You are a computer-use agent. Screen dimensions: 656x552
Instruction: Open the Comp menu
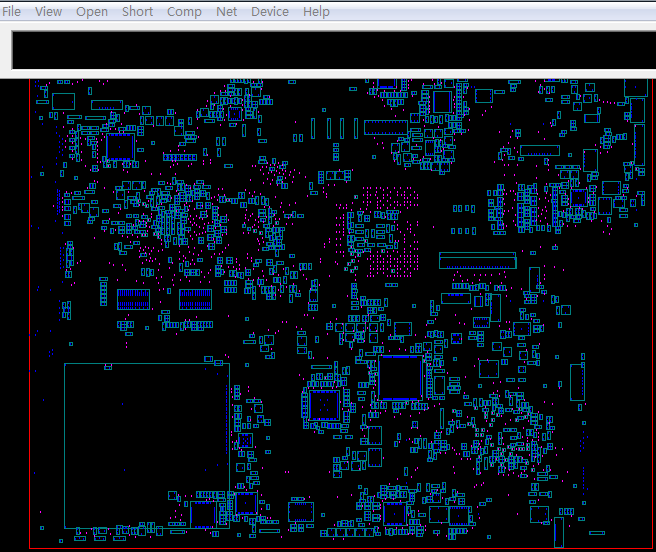point(184,11)
